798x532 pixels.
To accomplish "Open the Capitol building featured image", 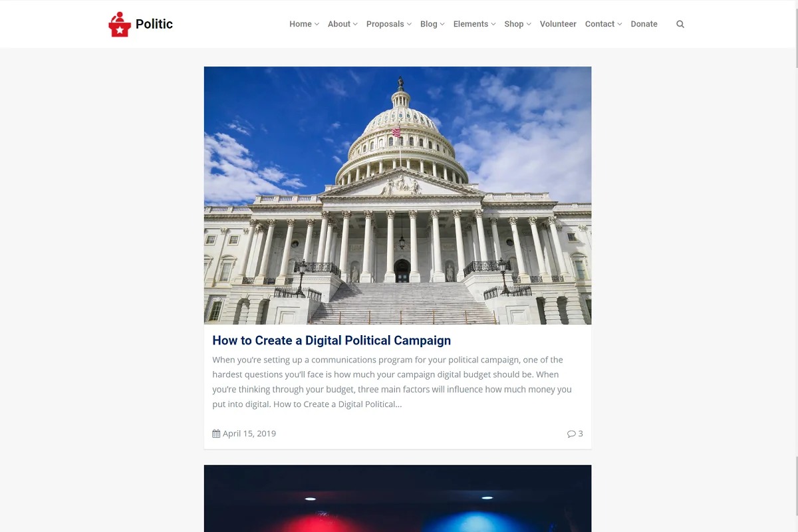I will point(398,196).
